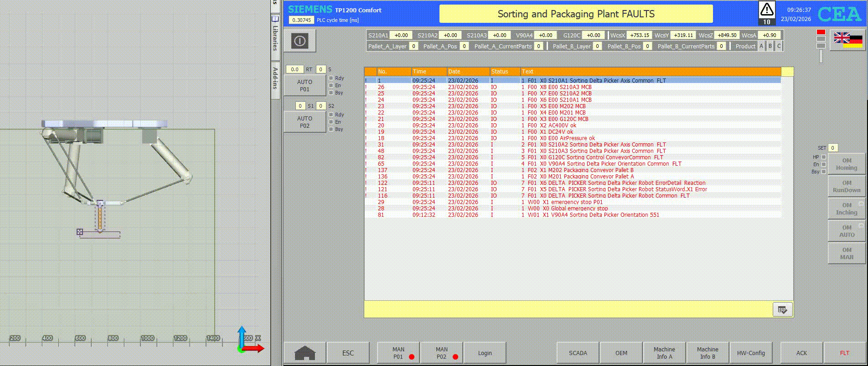Viewport: 868px width, 366px height.
Task: Open the SCADA screen
Action: (578, 353)
